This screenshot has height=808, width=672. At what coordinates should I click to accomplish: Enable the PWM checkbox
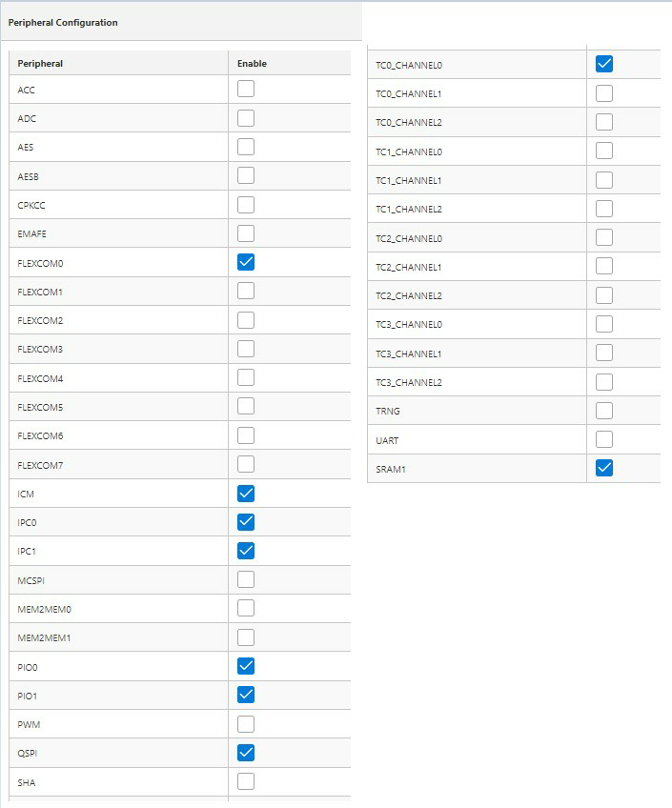246,724
